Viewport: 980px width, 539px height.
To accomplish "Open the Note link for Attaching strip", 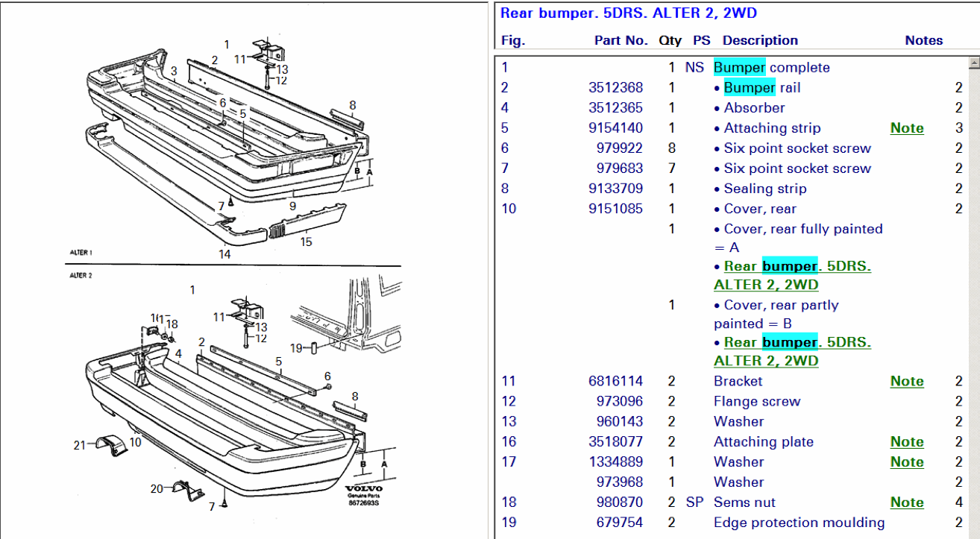I will click(x=906, y=128).
